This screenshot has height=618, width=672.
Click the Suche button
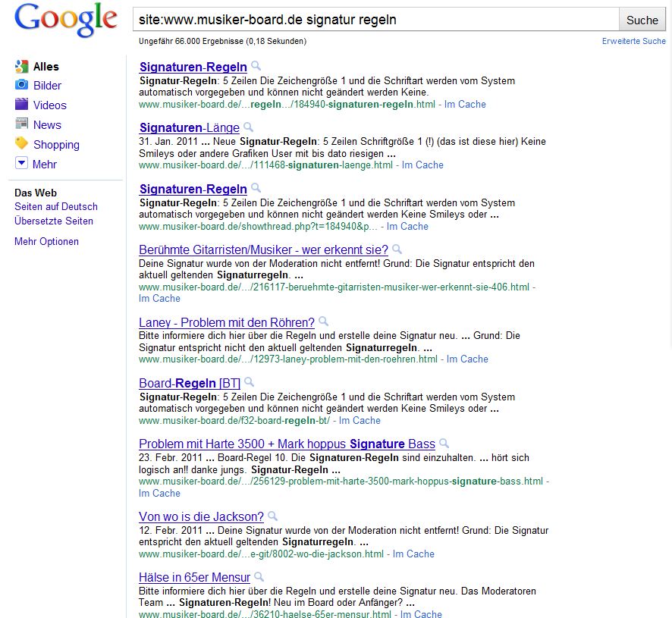pyautogui.click(x=642, y=20)
